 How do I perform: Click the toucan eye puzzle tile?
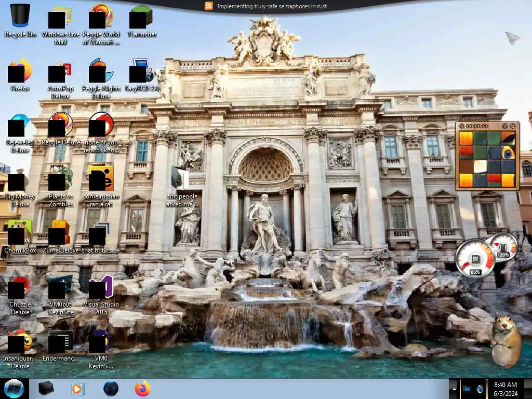(x=508, y=153)
